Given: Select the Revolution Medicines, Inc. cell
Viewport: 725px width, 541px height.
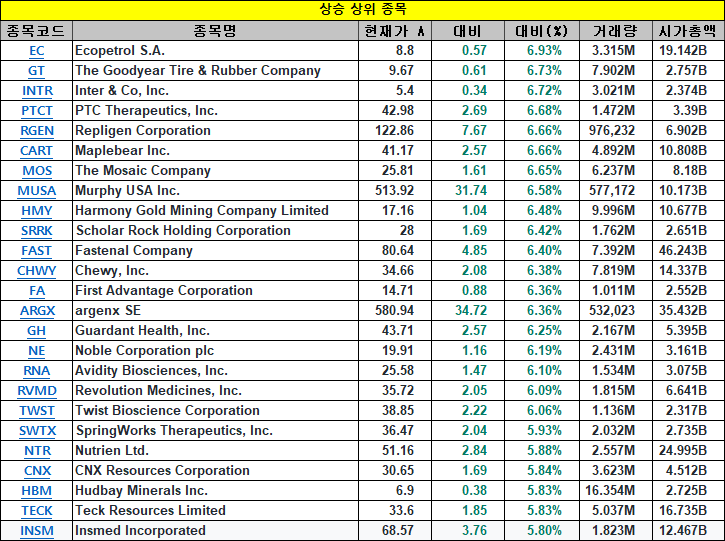Looking at the screenshot, I should click(215, 391).
